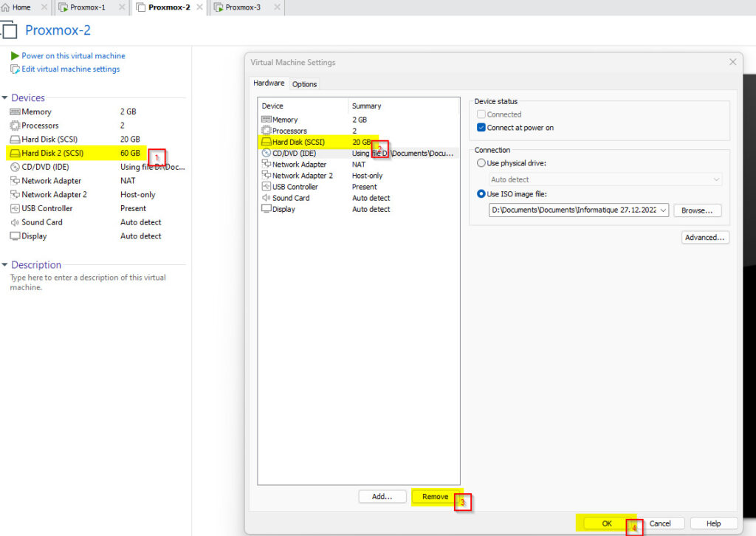Open the Proxmox-1 tab

[87, 7]
